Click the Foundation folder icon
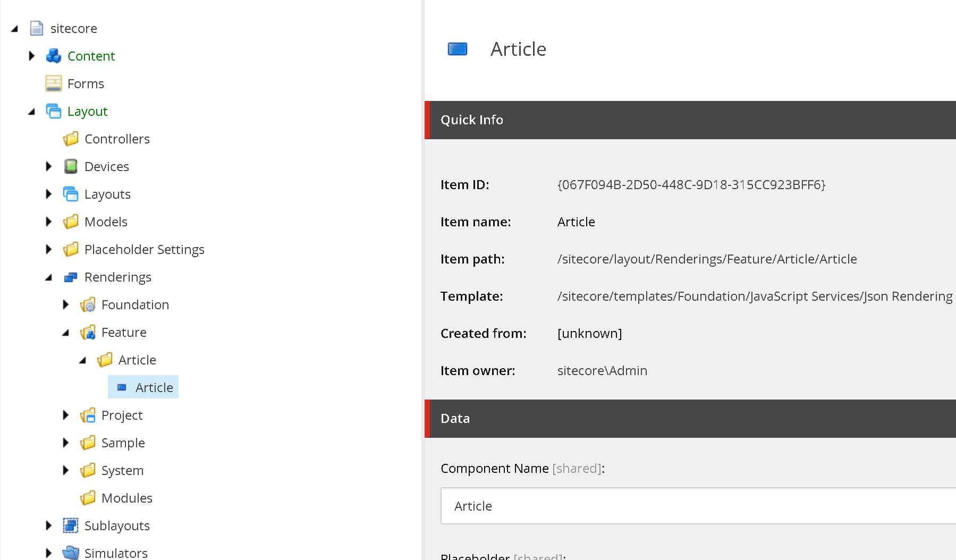The height and width of the screenshot is (560, 956). point(88,304)
